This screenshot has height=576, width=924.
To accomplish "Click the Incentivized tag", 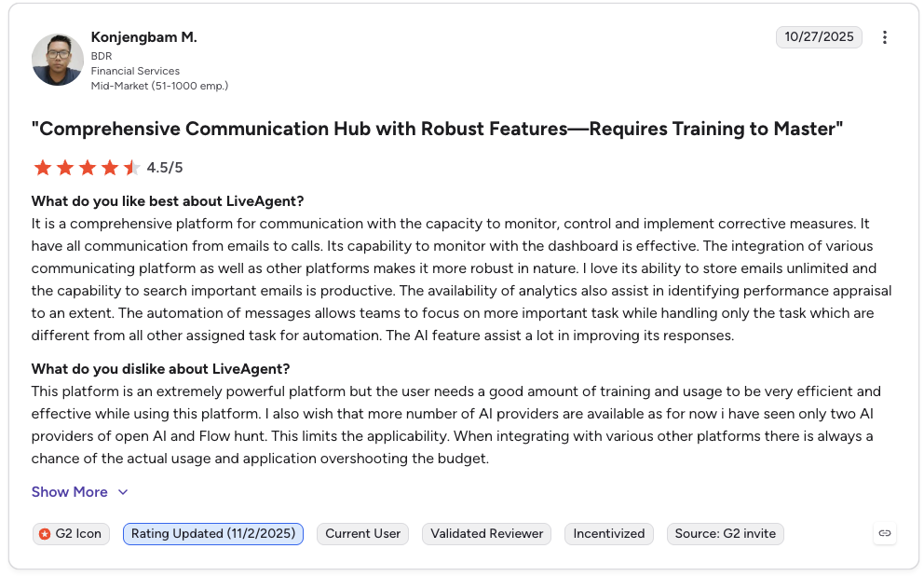I will (609, 533).
